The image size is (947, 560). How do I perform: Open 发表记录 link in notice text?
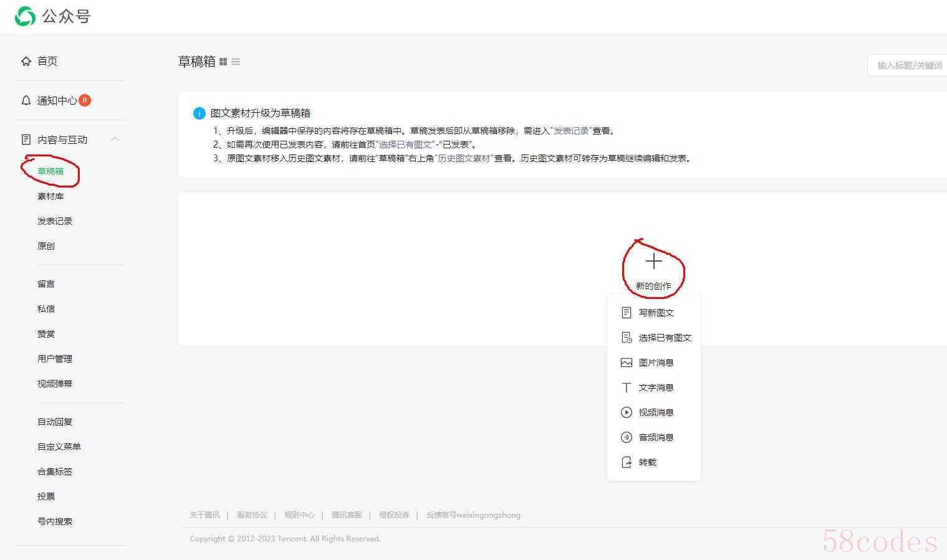(x=571, y=131)
